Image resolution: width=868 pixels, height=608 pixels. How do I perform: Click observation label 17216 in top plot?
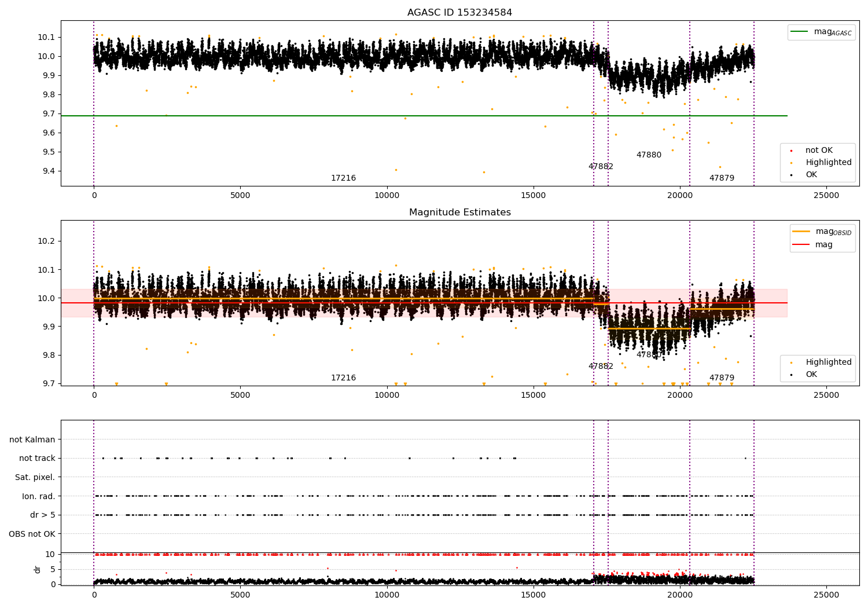(343, 178)
